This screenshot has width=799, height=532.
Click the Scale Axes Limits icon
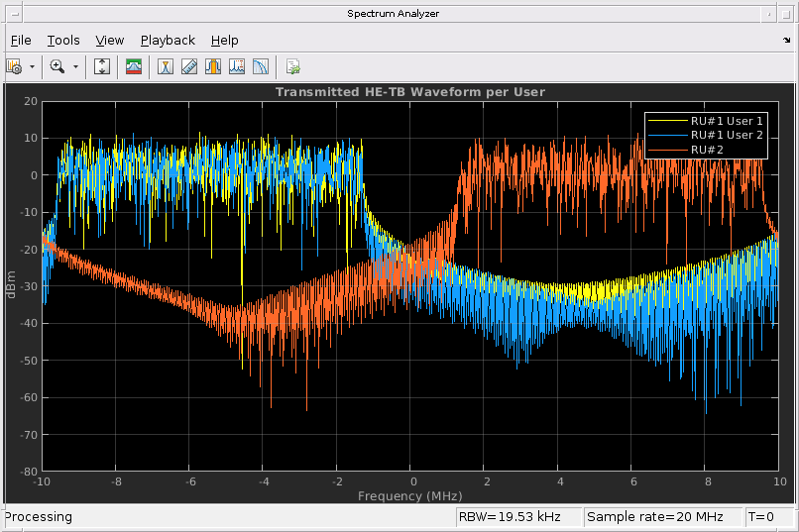pos(102,66)
